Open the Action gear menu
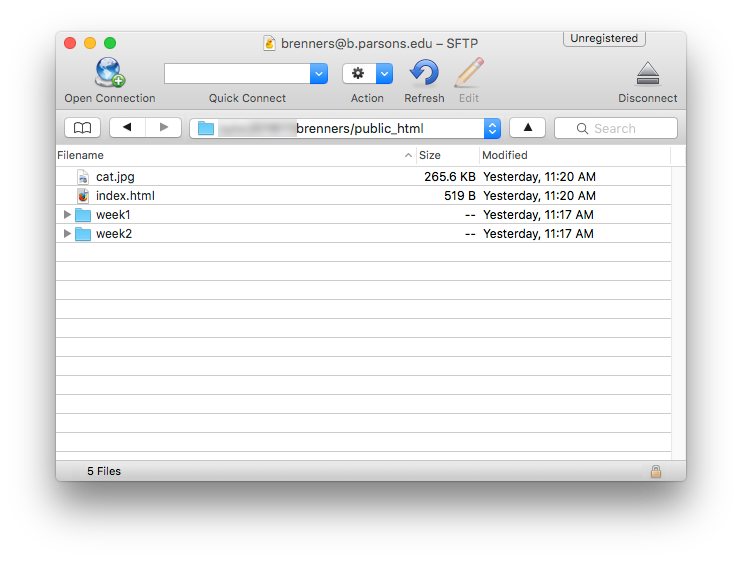The height and width of the screenshot is (561, 742). (359, 74)
